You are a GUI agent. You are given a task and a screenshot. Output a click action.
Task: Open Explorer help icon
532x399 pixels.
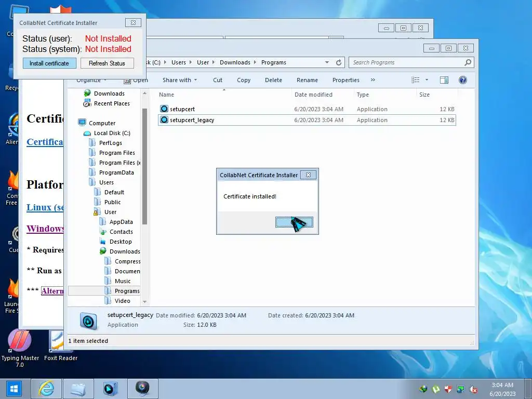(x=462, y=80)
